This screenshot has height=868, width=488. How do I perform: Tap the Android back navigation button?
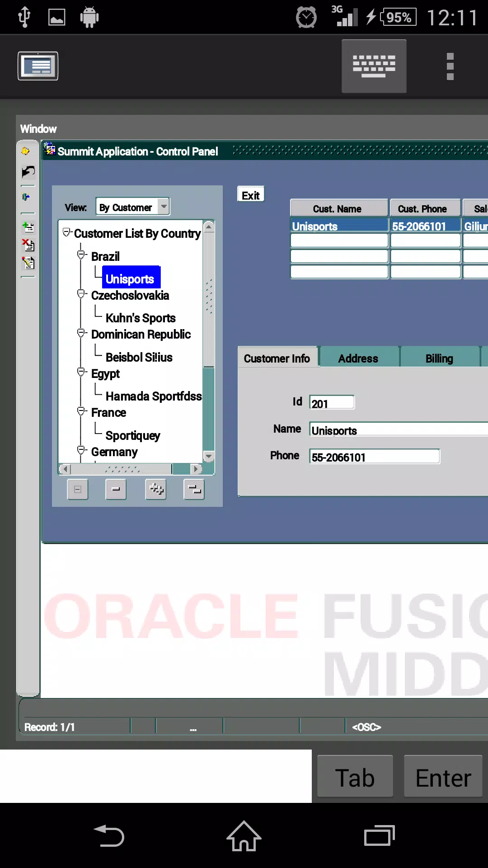[x=109, y=836]
